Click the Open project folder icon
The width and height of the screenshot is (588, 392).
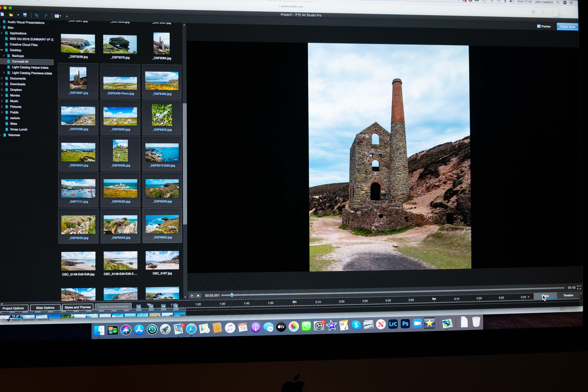tap(11, 15)
